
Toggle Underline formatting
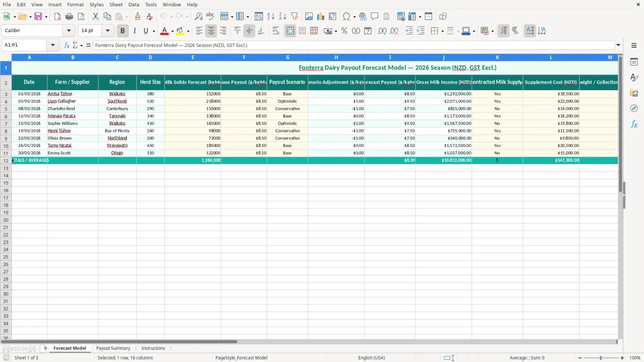[145, 31]
